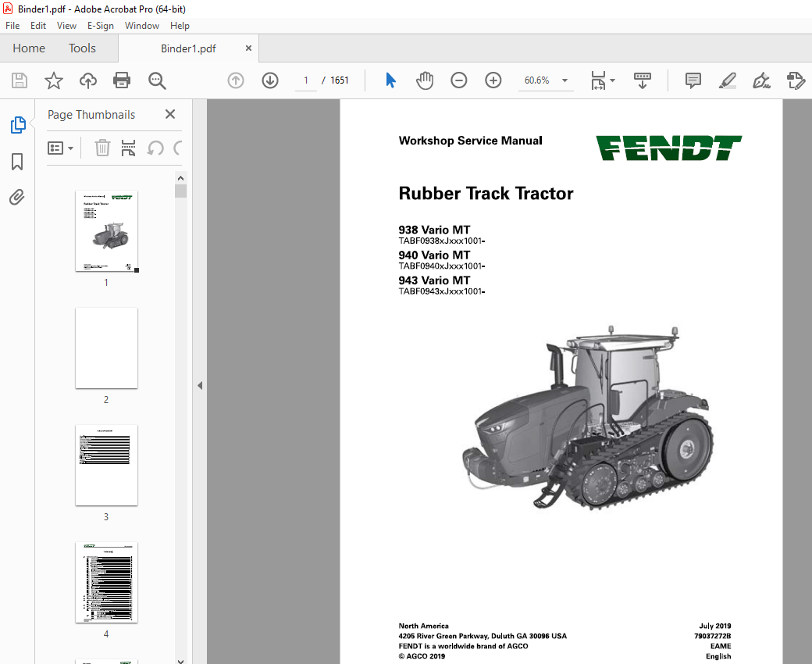Open the Help menu

180,25
